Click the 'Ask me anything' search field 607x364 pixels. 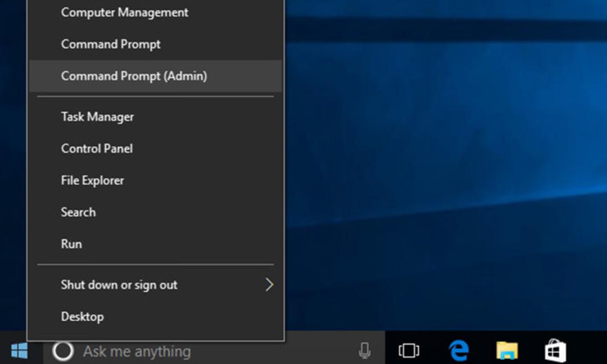pos(214,351)
